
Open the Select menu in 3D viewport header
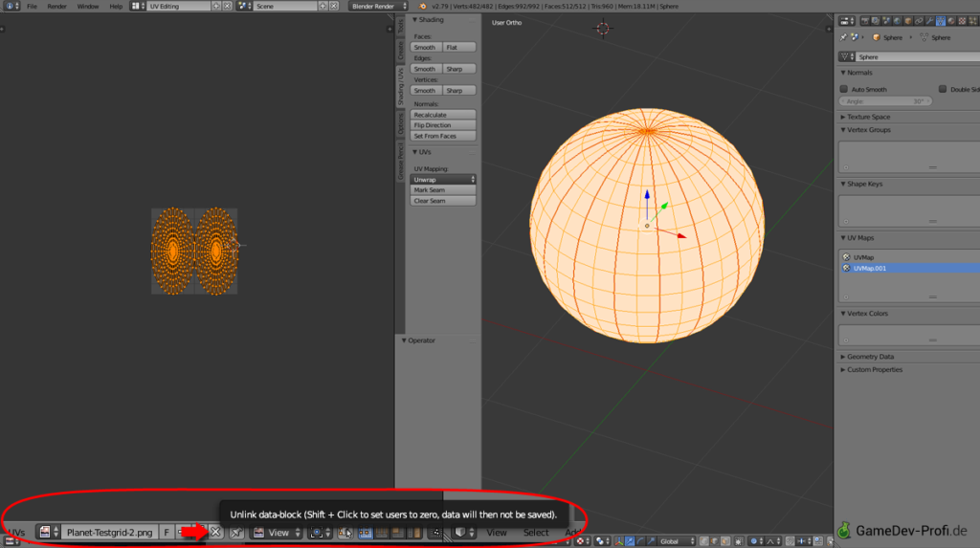click(x=536, y=533)
